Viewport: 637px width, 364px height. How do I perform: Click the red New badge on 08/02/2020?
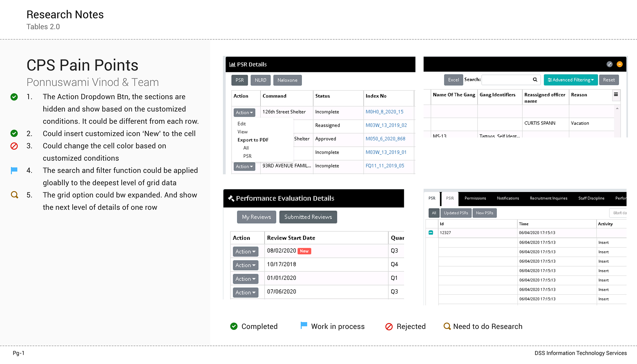(304, 251)
